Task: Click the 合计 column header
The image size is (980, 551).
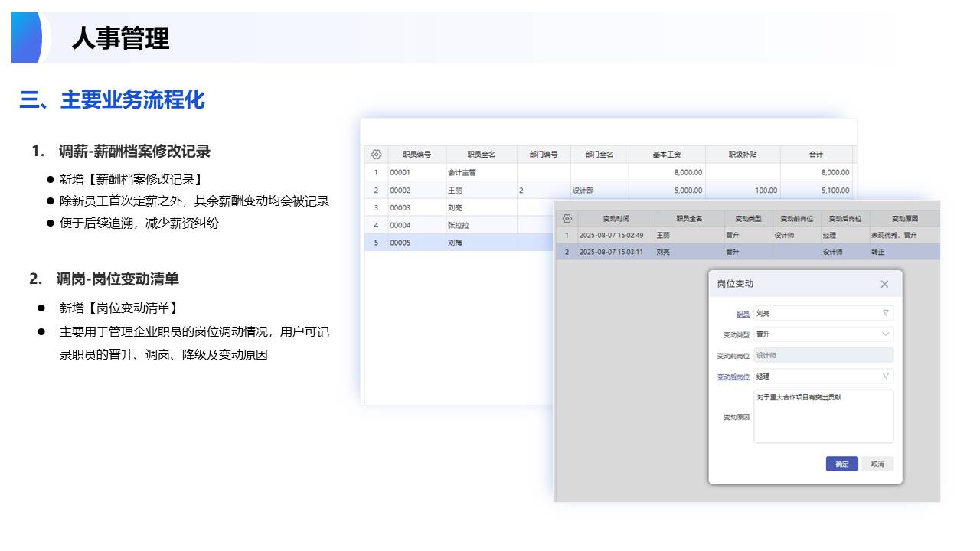Action: [x=816, y=155]
